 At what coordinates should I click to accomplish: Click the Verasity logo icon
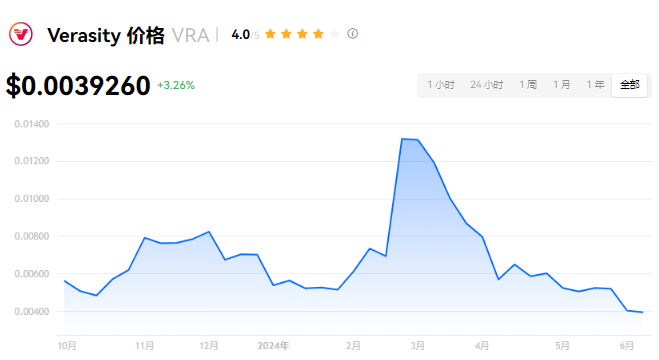coord(21,34)
